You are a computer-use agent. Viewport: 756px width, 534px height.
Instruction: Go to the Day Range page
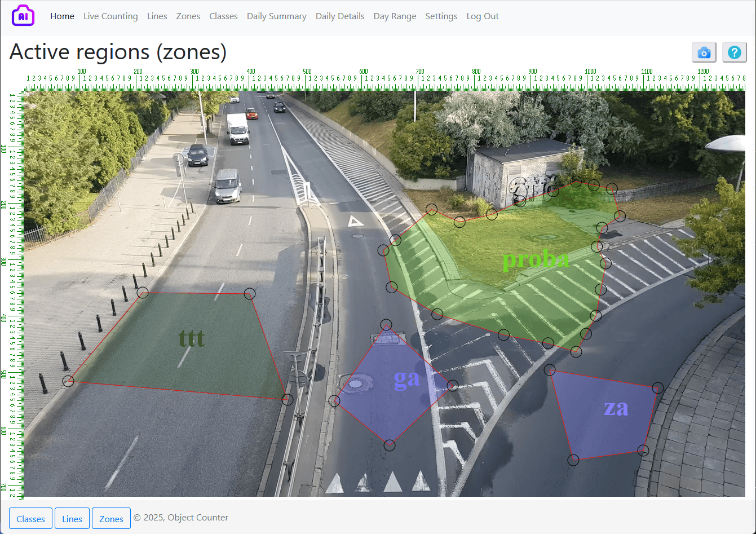click(x=395, y=16)
